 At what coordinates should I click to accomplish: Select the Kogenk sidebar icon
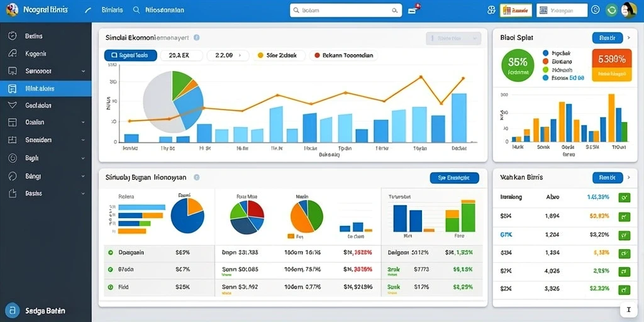(x=13, y=53)
